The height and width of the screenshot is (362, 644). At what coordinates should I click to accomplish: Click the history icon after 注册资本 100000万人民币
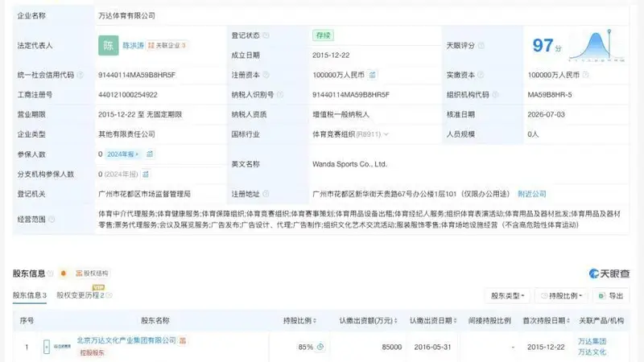click(372, 75)
